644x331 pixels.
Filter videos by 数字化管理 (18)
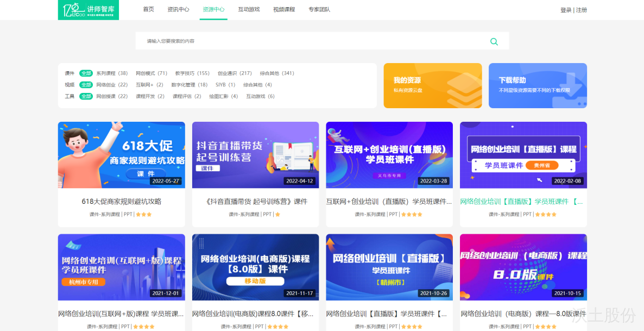point(189,85)
